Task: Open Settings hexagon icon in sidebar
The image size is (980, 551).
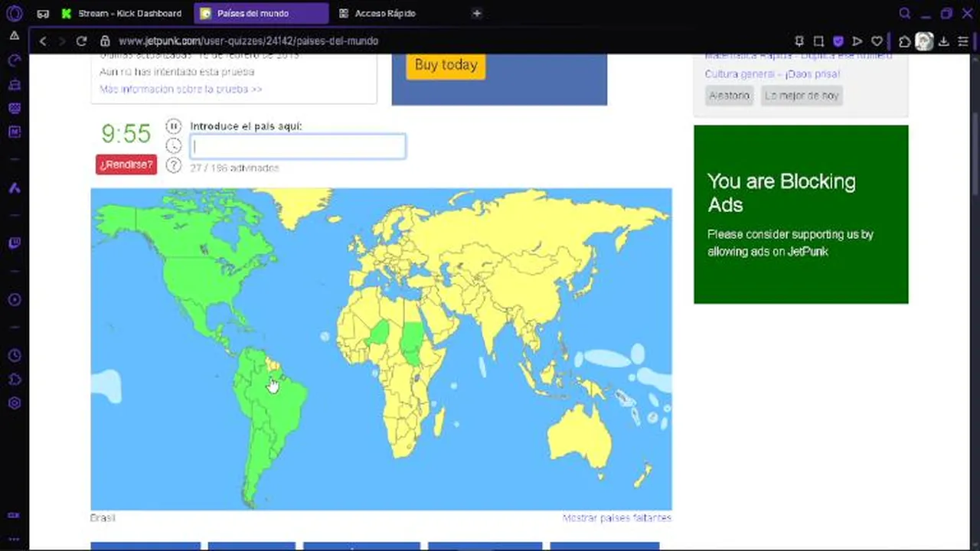Action: click(x=15, y=403)
